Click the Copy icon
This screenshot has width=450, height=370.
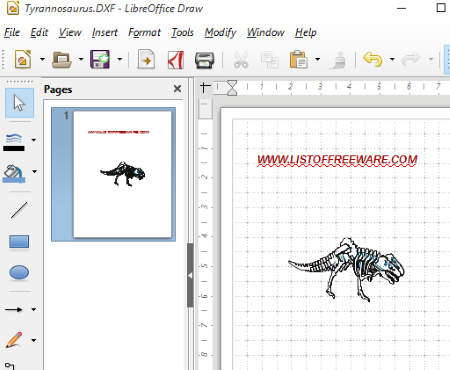[x=269, y=60]
